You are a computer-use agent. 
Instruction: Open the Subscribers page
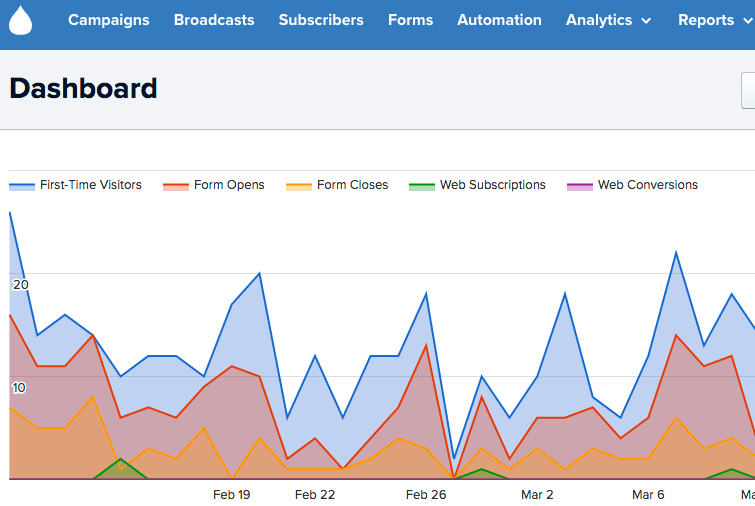pos(321,20)
